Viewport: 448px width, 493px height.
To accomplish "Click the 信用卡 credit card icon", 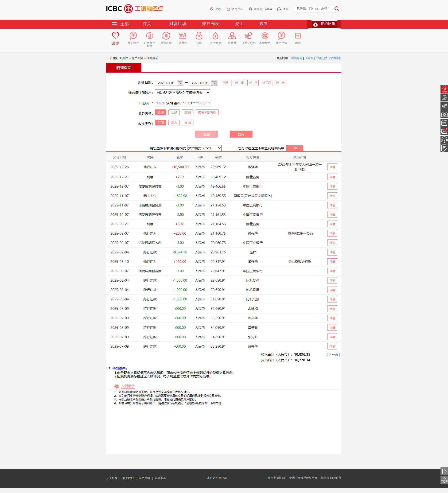I will pyautogui.click(x=183, y=36).
